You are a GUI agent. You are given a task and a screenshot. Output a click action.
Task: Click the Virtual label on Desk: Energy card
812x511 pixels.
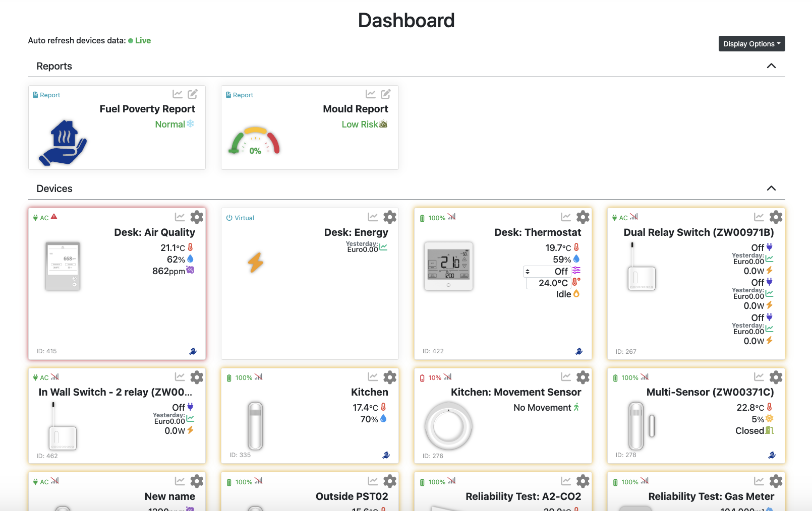tap(240, 218)
